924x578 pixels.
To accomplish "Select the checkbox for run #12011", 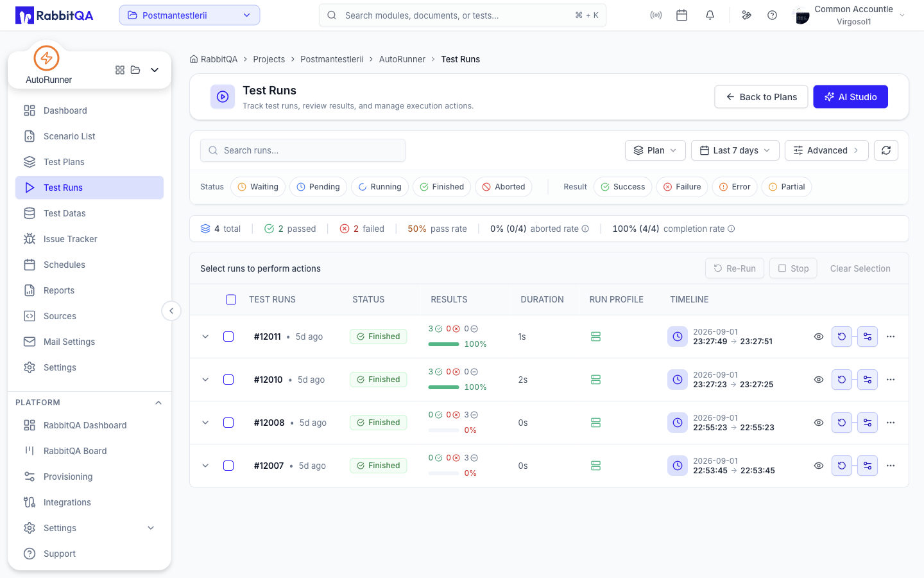I will [x=228, y=337].
